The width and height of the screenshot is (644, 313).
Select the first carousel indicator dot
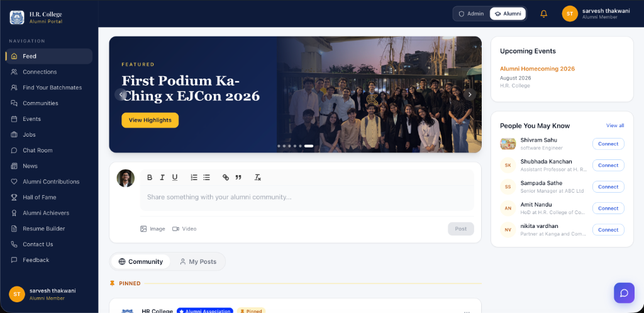279,146
